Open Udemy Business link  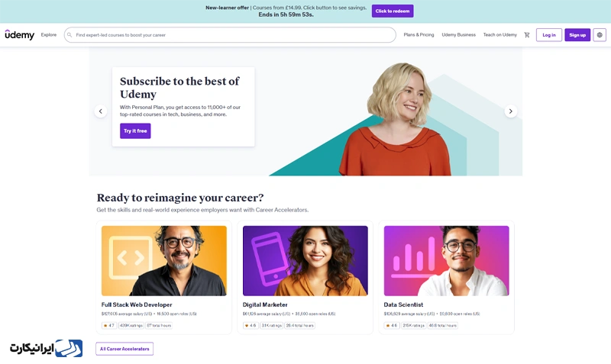click(x=459, y=35)
